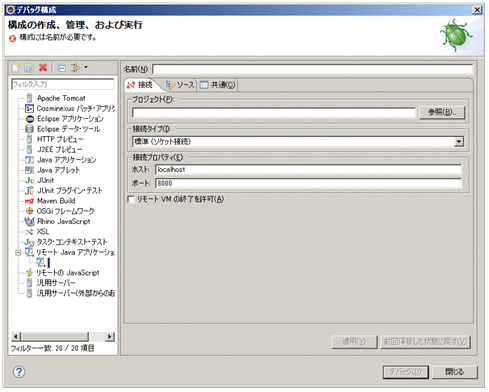
Task: Switch to the 共通 tab
Action: click(218, 85)
